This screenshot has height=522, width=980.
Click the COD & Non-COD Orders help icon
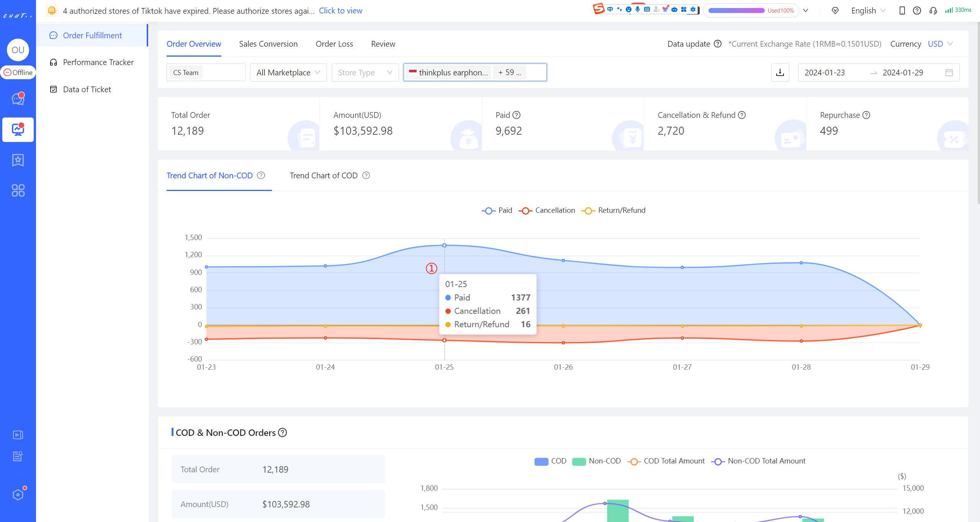282,432
